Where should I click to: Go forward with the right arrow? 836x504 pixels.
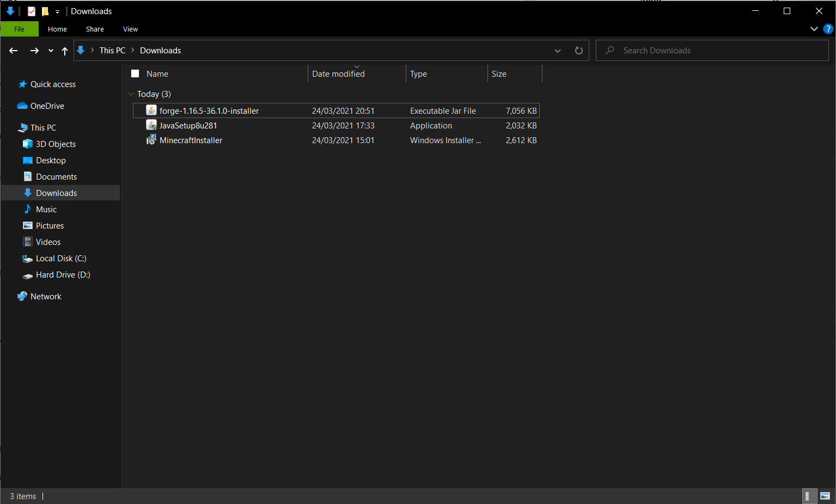pyautogui.click(x=34, y=51)
